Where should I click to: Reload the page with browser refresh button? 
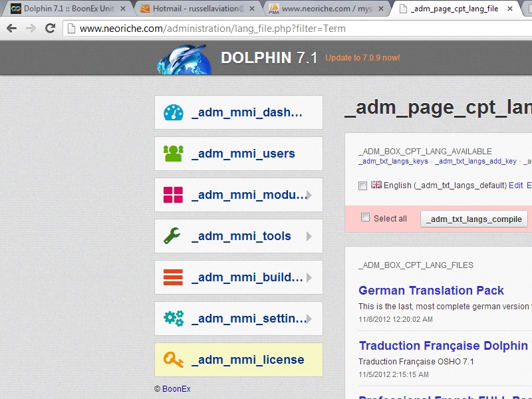point(50,29)
